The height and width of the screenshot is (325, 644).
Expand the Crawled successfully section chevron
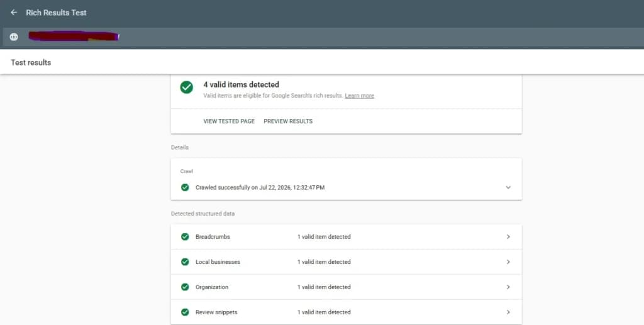(x=508, y=188)
